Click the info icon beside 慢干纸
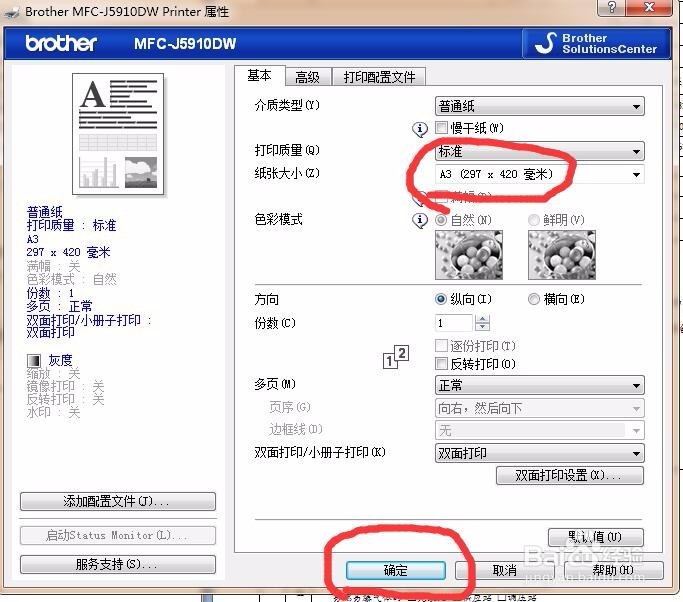The image size is (683, 602). point(420,129)
